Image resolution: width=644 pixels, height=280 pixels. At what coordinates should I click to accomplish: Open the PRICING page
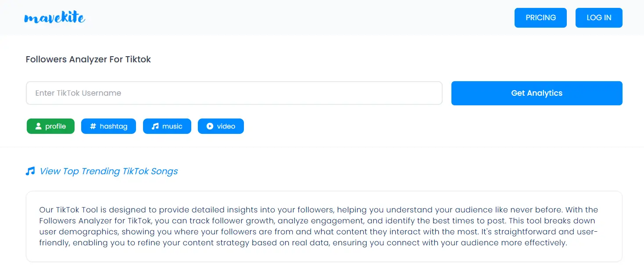[540, 18]
